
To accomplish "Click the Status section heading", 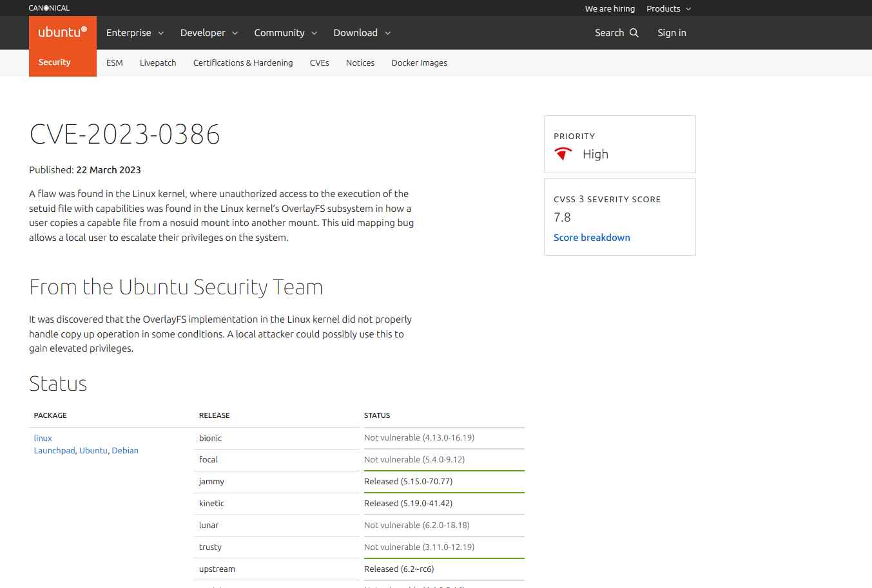I will tap(58, 384).
